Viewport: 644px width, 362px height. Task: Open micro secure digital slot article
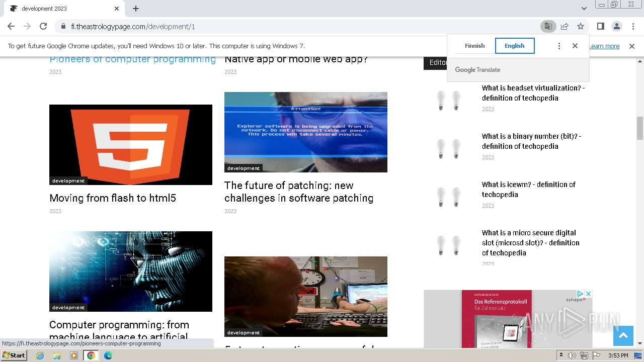(531, 243)
